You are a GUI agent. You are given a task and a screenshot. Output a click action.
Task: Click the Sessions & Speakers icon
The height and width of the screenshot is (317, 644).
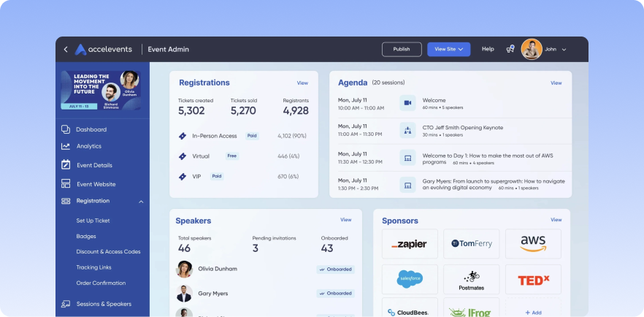click(x=66, y=304)
